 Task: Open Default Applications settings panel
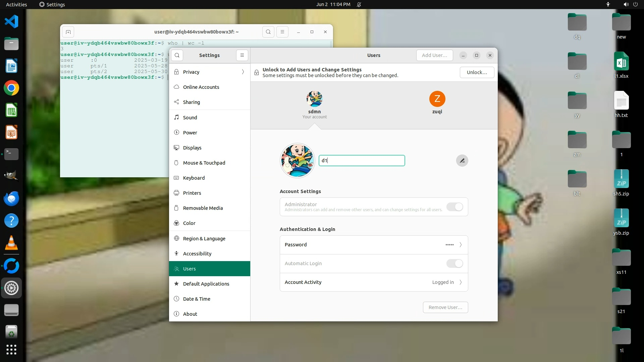pos(206,284)
